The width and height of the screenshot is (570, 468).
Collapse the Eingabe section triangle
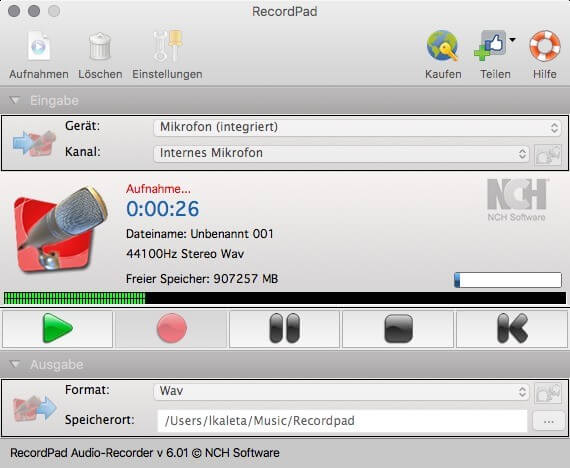pos(15,100)
